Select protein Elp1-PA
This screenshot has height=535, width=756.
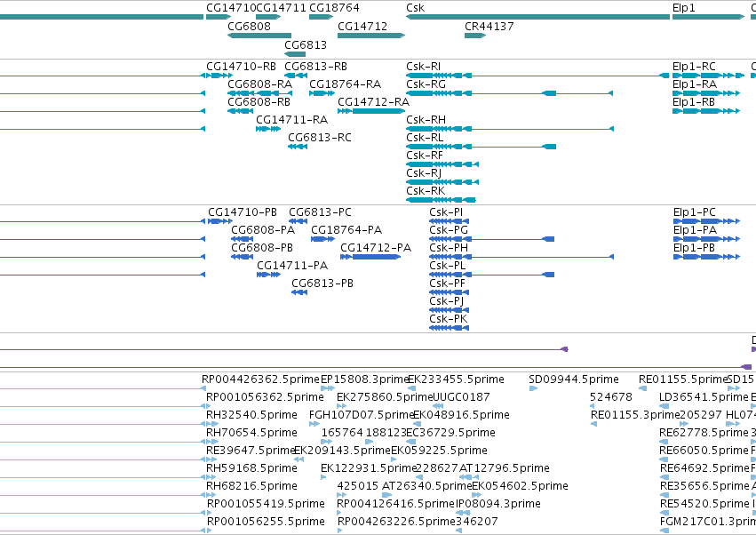point(706,239)
